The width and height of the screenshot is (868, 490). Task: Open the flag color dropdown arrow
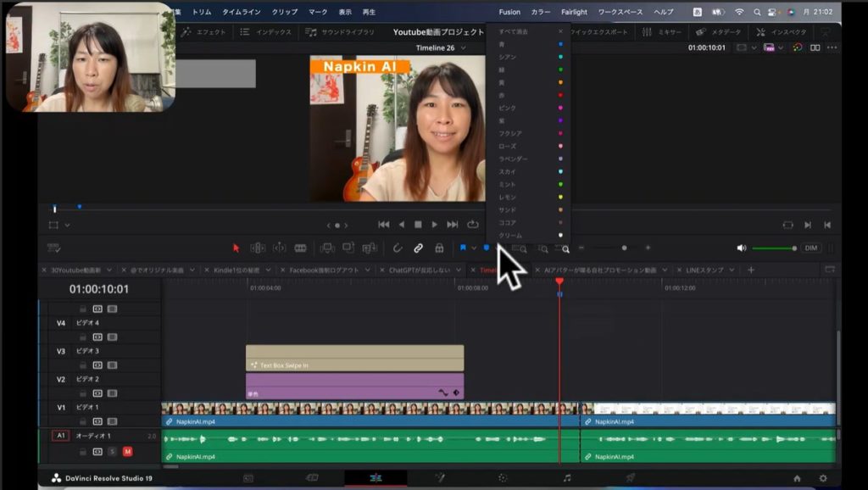tap(474, 248)
